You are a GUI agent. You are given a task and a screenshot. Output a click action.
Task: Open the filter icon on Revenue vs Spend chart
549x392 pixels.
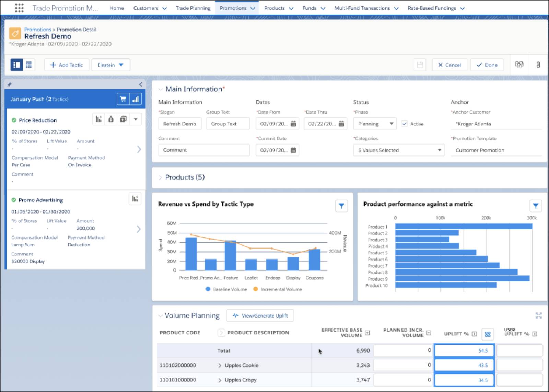(x=341, y=206)
